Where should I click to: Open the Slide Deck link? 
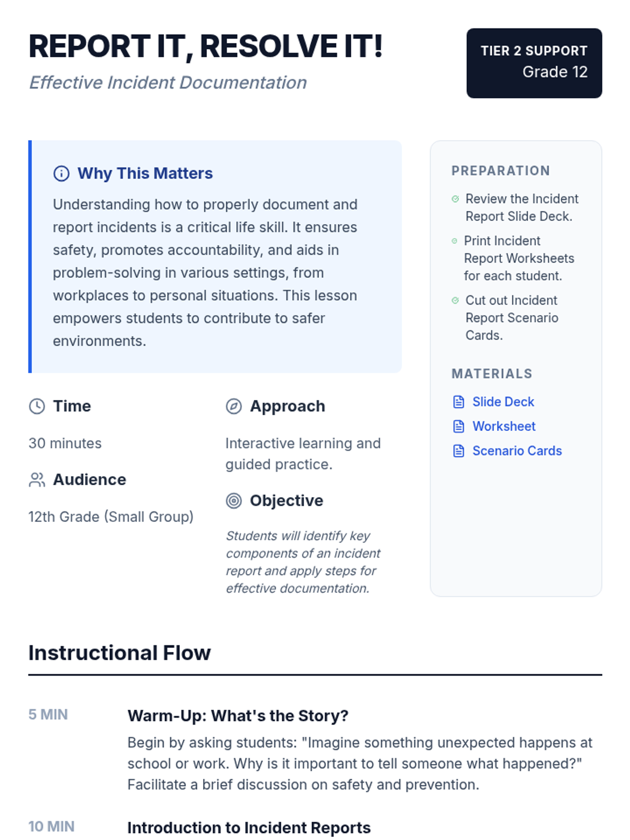[x=503, y=402]
